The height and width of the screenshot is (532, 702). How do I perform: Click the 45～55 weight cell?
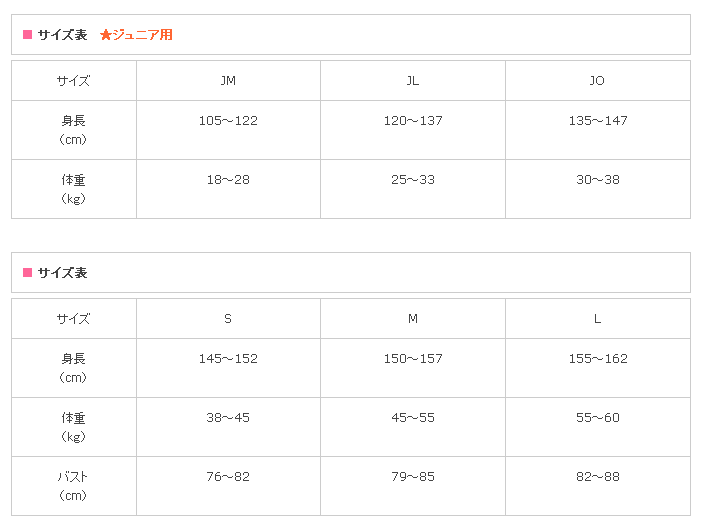pyautogui.click(x=413, y=418)
